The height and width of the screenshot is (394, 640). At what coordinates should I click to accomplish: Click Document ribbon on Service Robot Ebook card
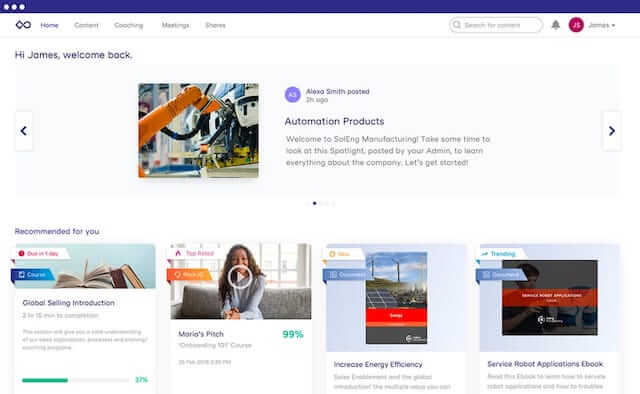(501, 275)
